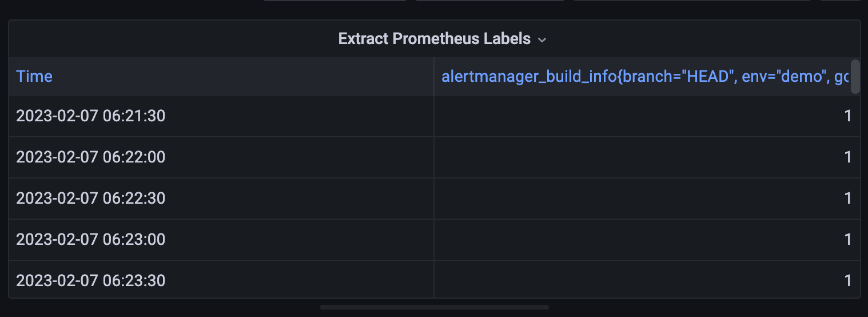This screenshot has height=317, width=868.
Task: Click the horizontal scrollbar beneath the table
Action: [x=434, y=307]
